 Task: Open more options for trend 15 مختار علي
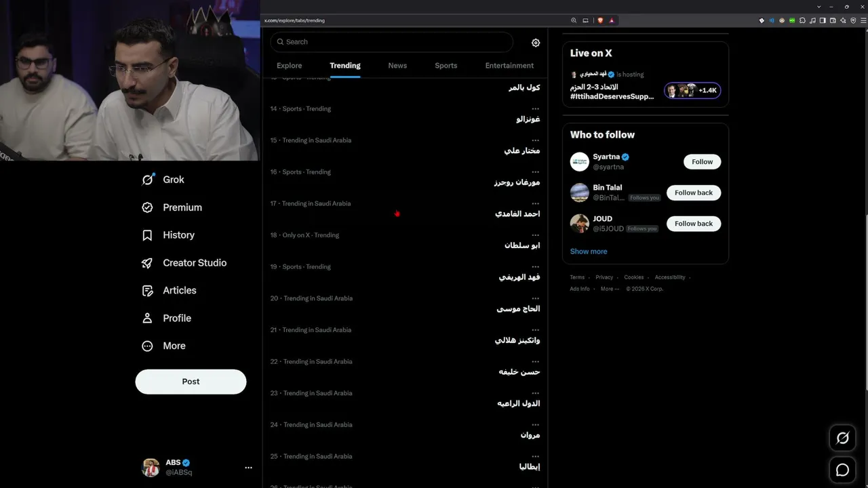tap(535, 140)
